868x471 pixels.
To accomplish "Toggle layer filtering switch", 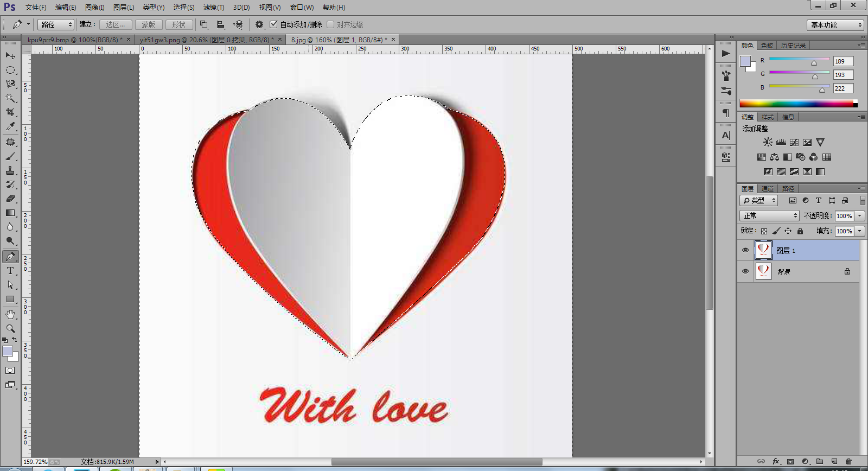I will [x=863, y=200].
